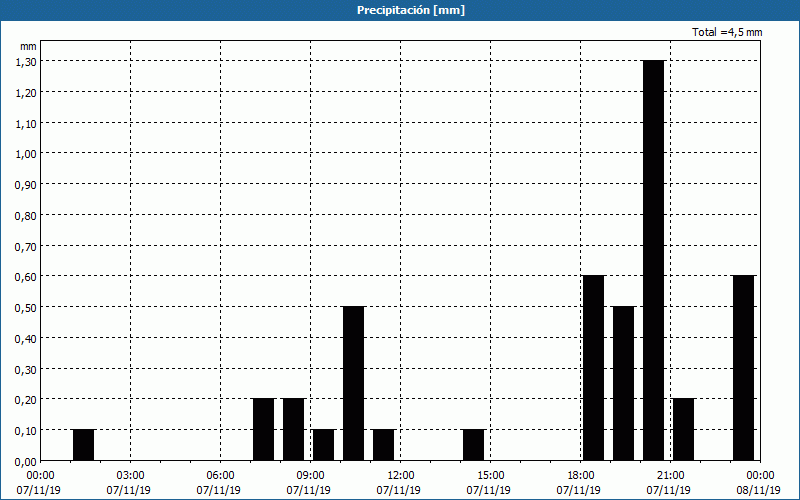This screenshot has height=500, width=800.
Task: Click the tallest bar reaching 1,30 mm
Action: pos(654,260)
